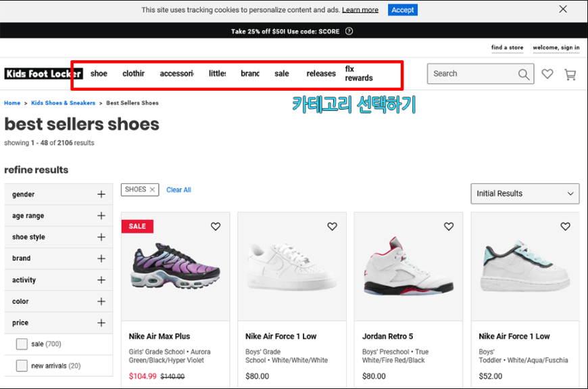Open the Jordan Retro 5 shoe image

click(x=409, y=267)
